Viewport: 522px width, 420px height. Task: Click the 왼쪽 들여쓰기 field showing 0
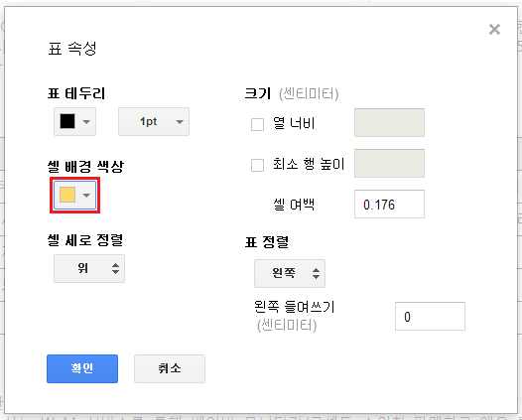pyautogui.click(x=430, y=316)
